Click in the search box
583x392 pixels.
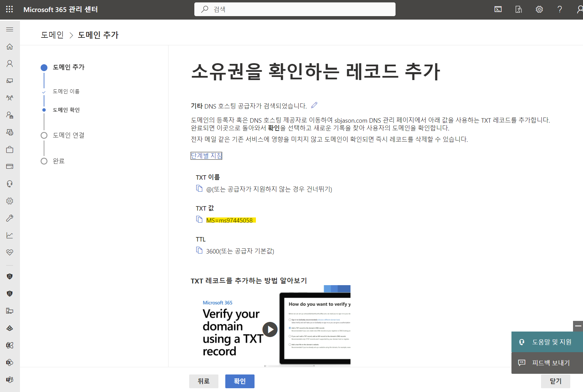coord(295,9)
